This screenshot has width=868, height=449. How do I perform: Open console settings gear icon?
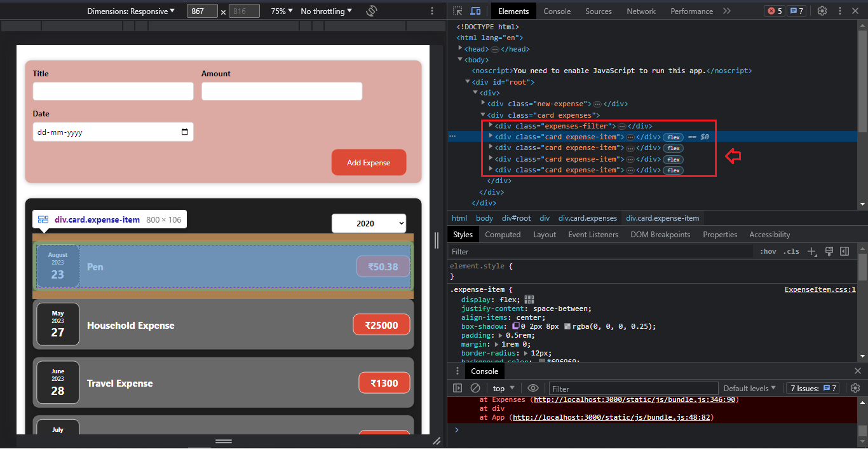click(x=855, y=388)
